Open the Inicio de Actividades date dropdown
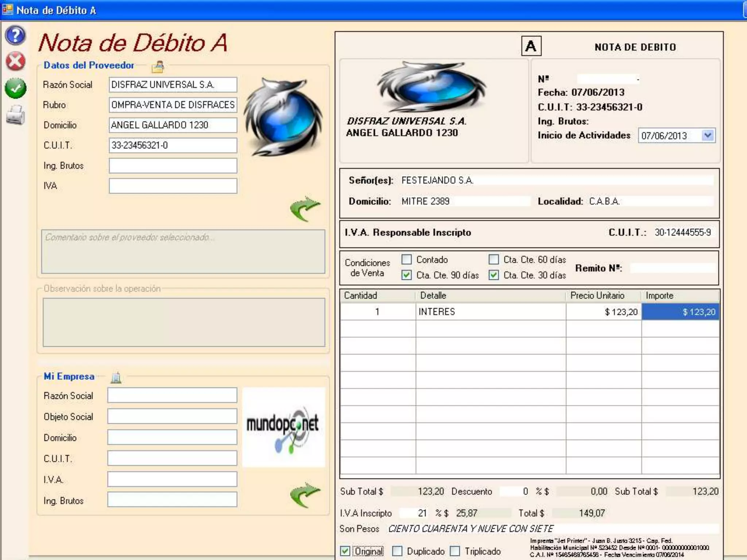Image resolution: width=747 pixels, height=560 pixels. 708,136
